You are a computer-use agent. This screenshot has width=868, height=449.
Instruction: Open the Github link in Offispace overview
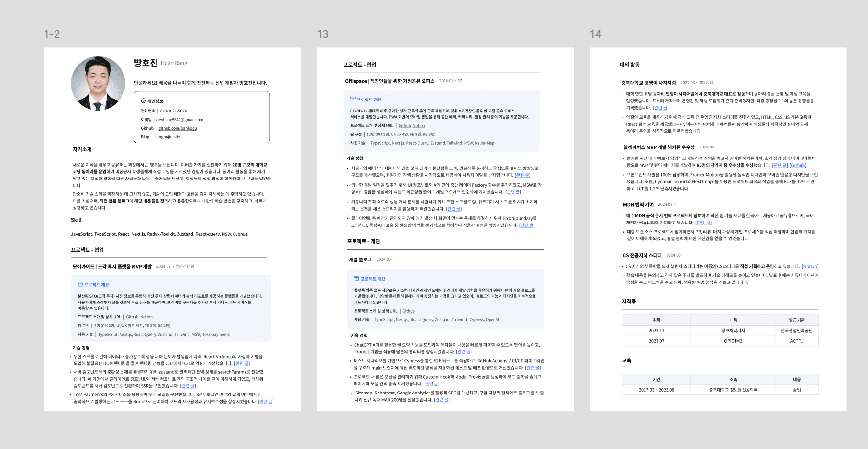point(404,126)
